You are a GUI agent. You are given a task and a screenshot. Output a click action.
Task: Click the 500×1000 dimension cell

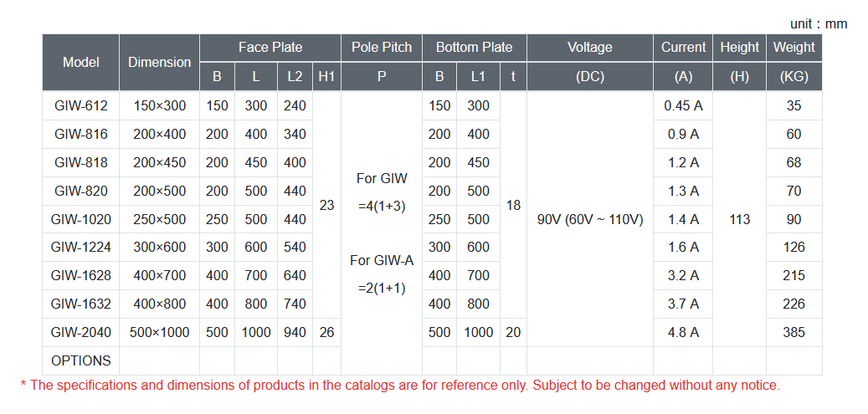159,333
